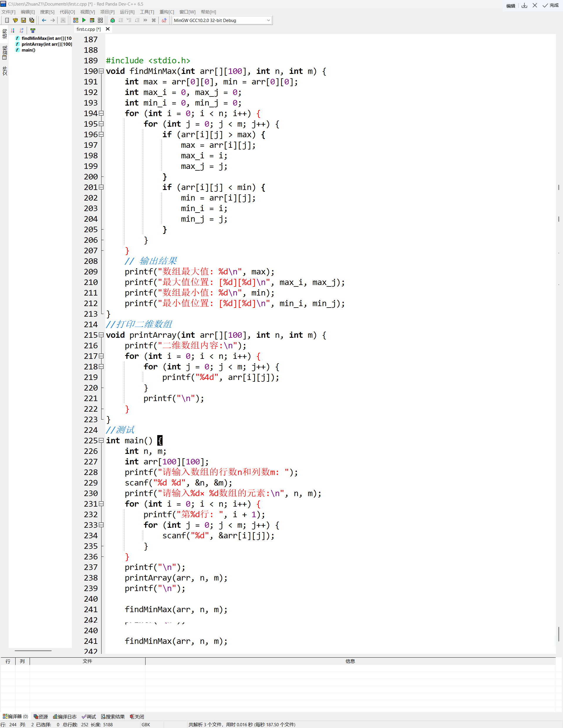Image resolution: width=563 pixels, height=728 pixels.
Task: Collapse the for loop fold at line 231
Action: (101, 504)
